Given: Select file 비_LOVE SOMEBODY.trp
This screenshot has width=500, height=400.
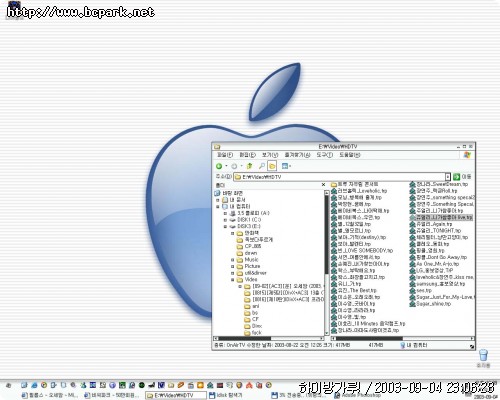Looking at the screenshot, I should pos(362,251).
